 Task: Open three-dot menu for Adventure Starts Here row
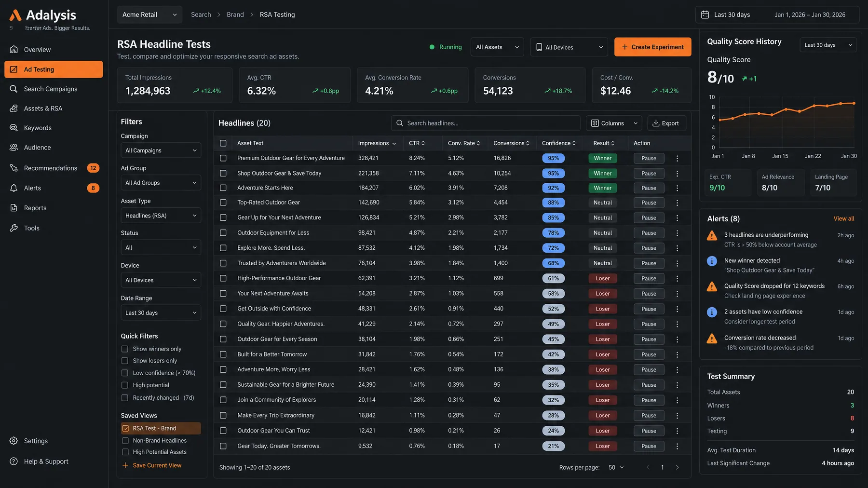[x=677, y=188]
